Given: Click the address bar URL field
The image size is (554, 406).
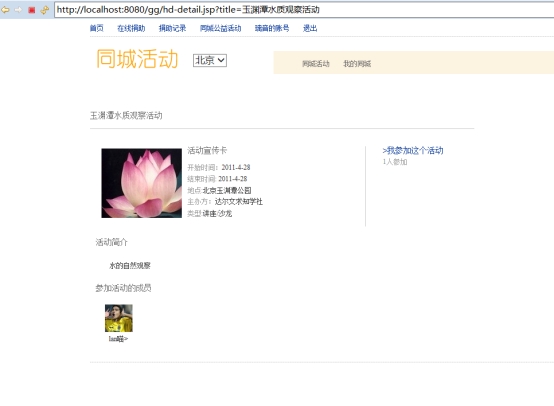Looking at the screenshot, I should point(304,10).
